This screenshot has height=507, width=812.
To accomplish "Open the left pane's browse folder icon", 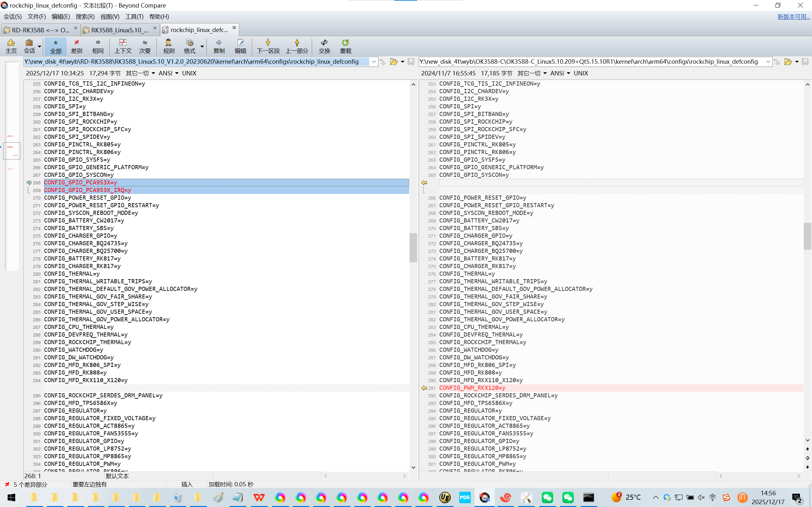I will coord(394,62).
